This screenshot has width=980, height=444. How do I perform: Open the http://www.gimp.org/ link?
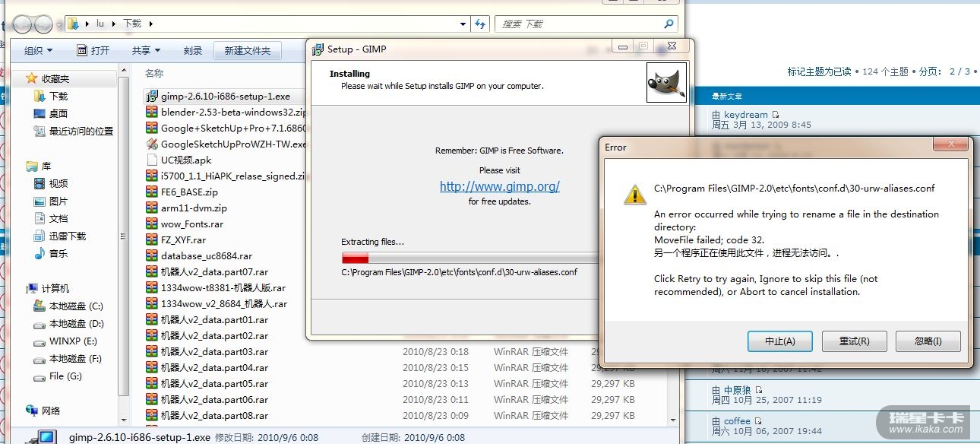point(499,186)
